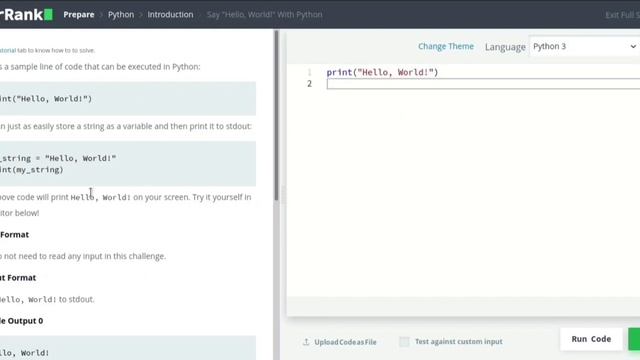Open the Introduction breadcrumb
Viewport: 640px width, 360px height.
[170, 14]
